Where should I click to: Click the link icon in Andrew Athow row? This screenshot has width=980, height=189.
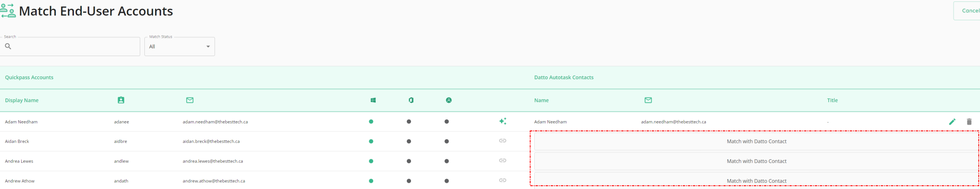point(503,181)
